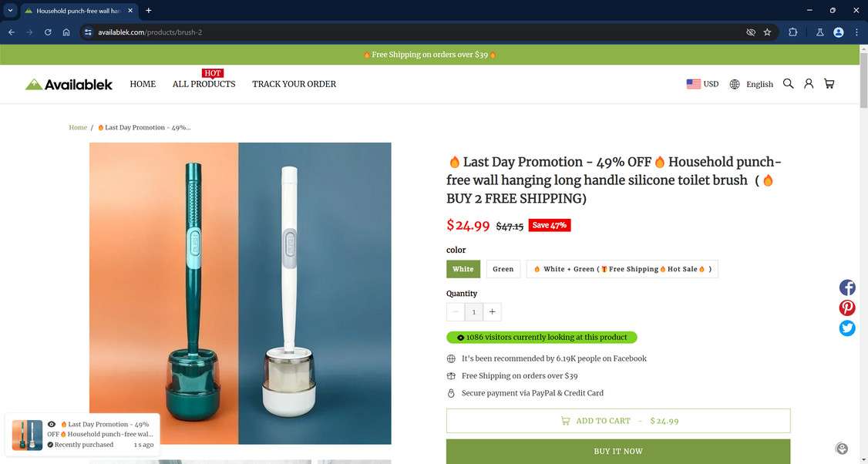Increase quantity with plus button
This screenshot has height=464, width=868.
[492, 311]
